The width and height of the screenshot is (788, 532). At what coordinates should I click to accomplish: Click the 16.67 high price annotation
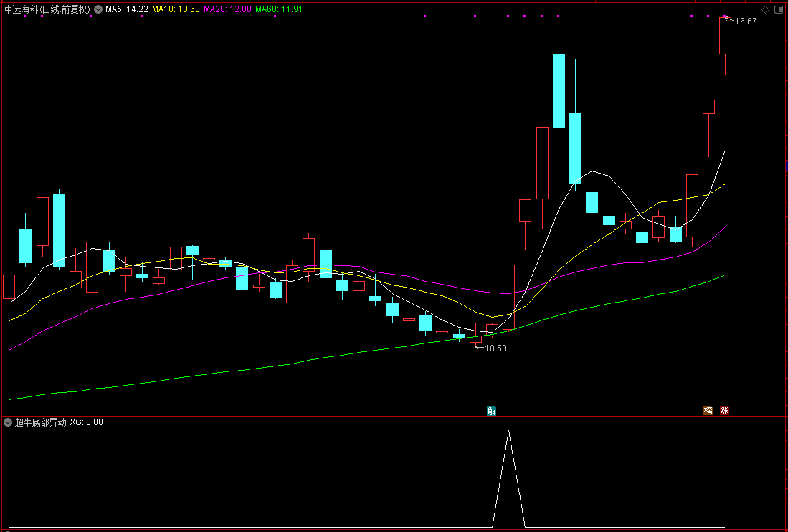coord(745,21)
